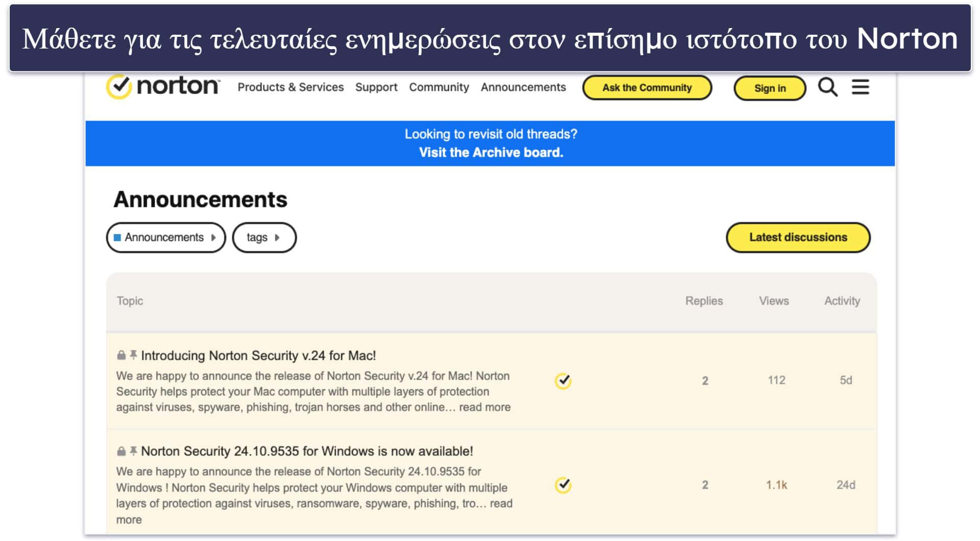Click 24d activity on the Windows topic
This screenshot has height=541, width=980.
tap(846, 485)
